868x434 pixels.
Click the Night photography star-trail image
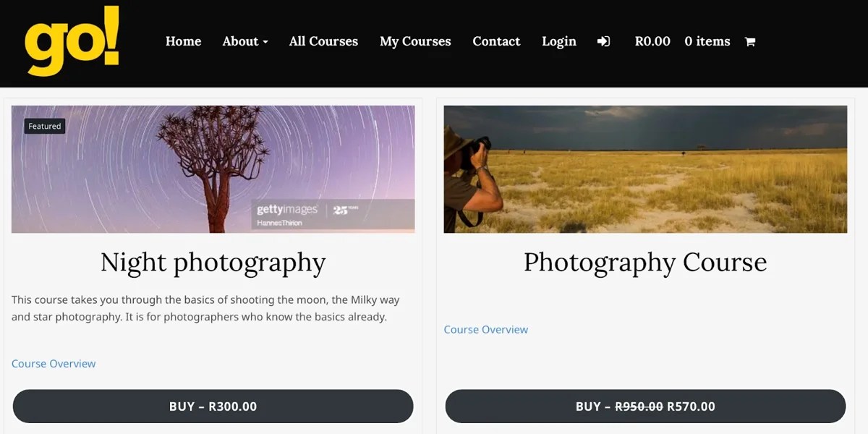pos(213,169)
